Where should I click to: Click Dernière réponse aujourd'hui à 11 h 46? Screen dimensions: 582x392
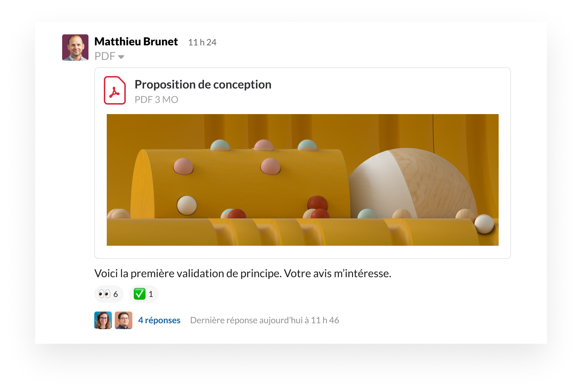(x=265, y=320)
